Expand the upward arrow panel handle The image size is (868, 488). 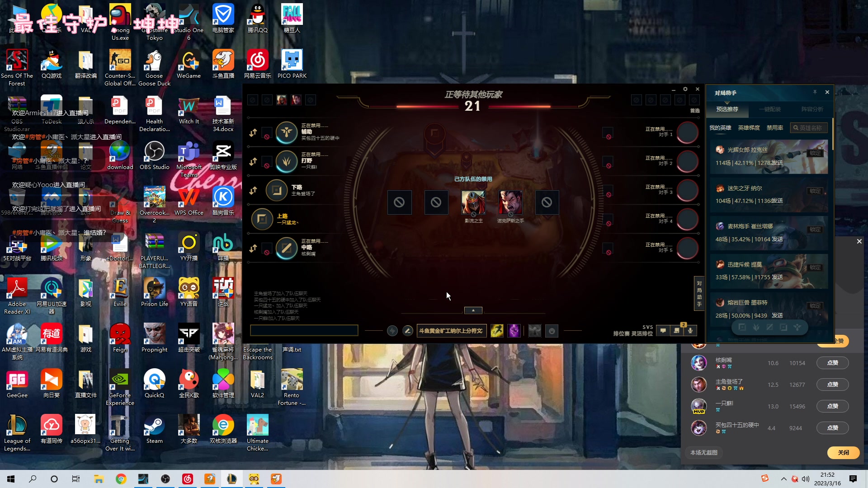coord(473,310)
